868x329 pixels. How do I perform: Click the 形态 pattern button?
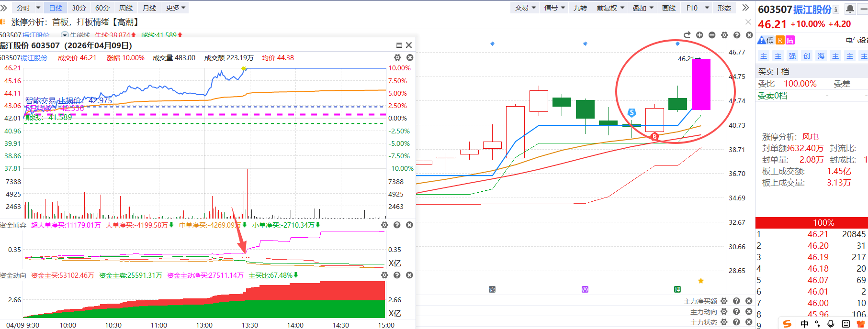point(724,8)
